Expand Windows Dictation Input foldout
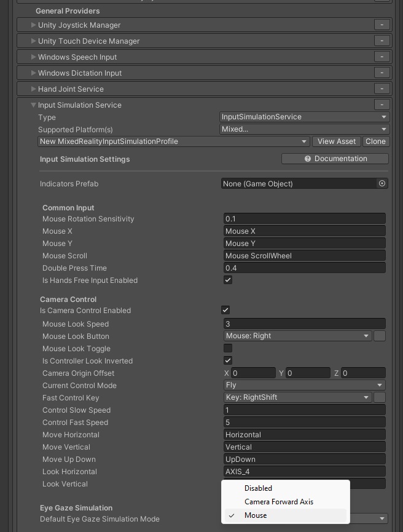 point(33,73)
